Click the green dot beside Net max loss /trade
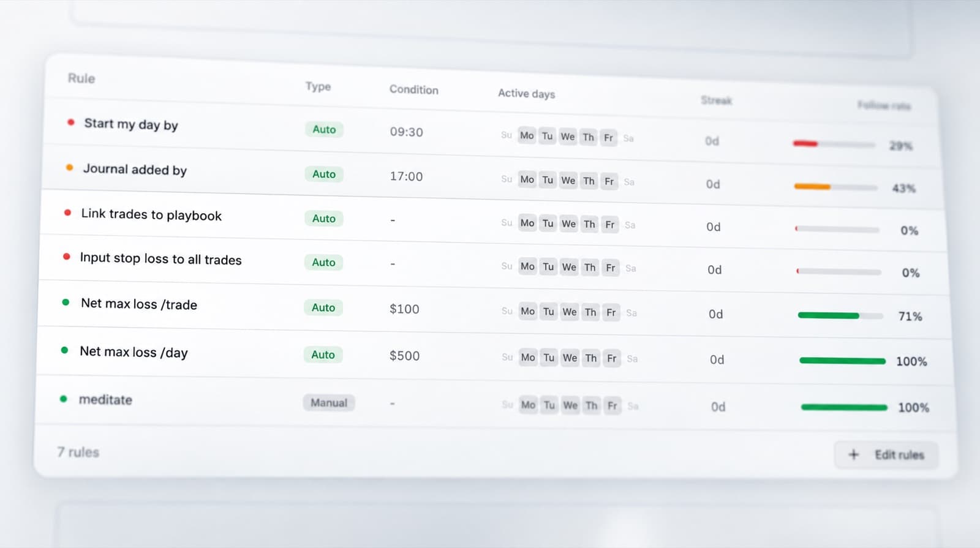 click(66, 302)
